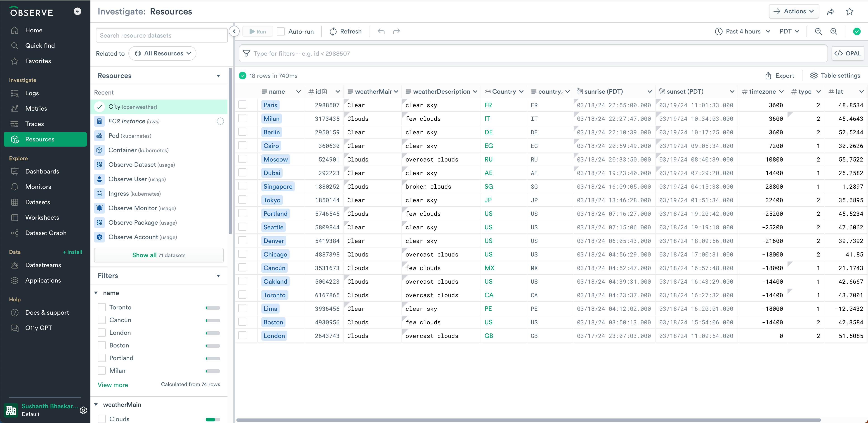Screen dimensions: 868x423
Task: Expand the Actions dropdown menu
Action: 794,12
